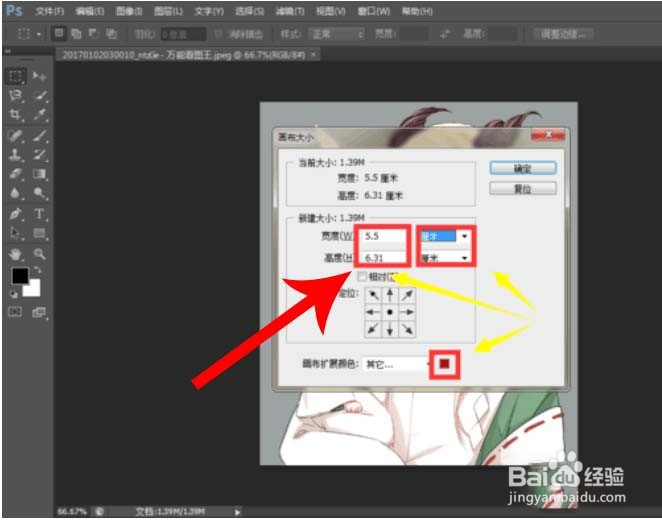Choose Subtract from Selection mode
662x520 pixels.
93,33
